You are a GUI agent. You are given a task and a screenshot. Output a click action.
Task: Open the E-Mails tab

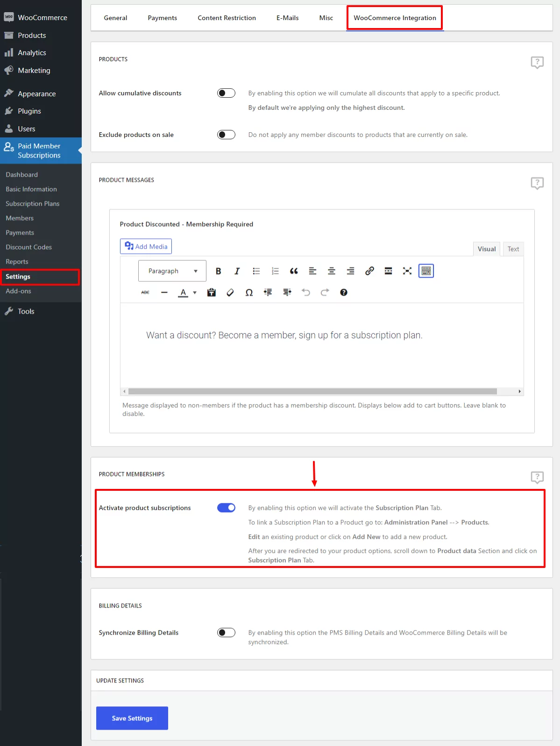287,18
